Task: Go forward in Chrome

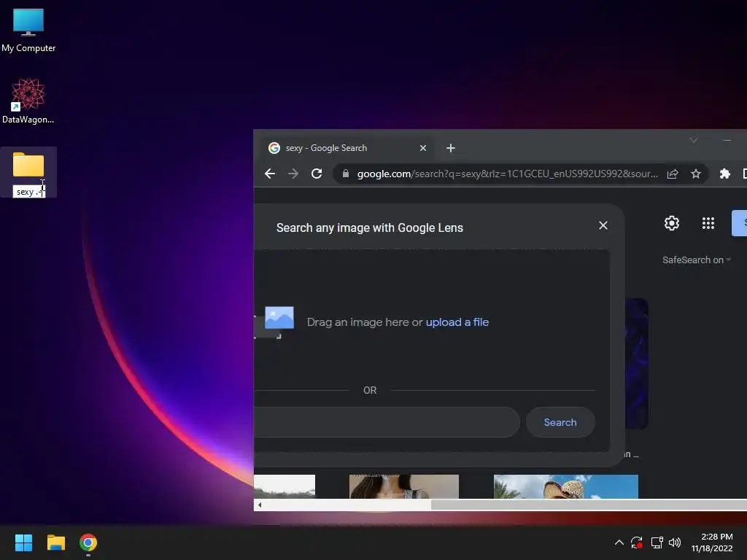Action: pos(293,174)
